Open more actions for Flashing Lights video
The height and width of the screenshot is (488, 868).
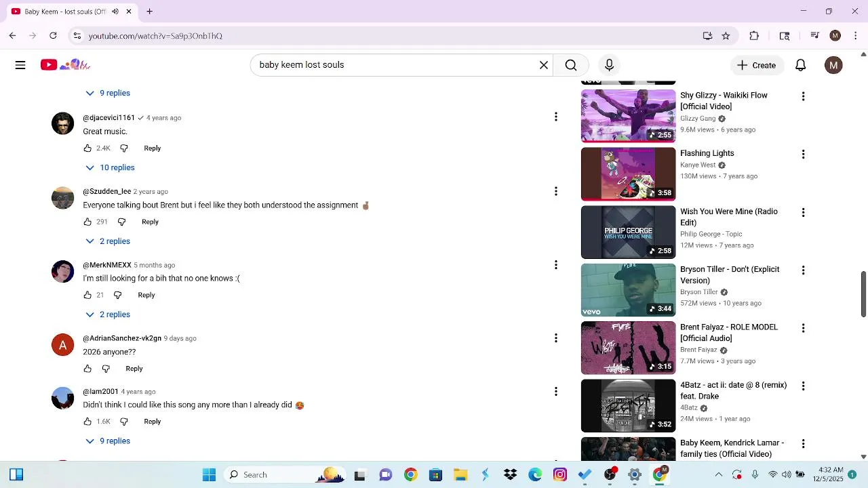point(804,155)
